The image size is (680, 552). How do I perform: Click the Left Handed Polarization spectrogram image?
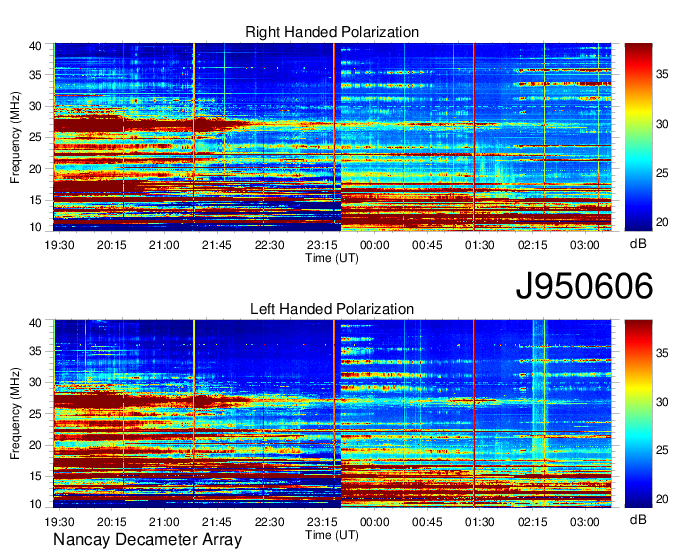332,414
